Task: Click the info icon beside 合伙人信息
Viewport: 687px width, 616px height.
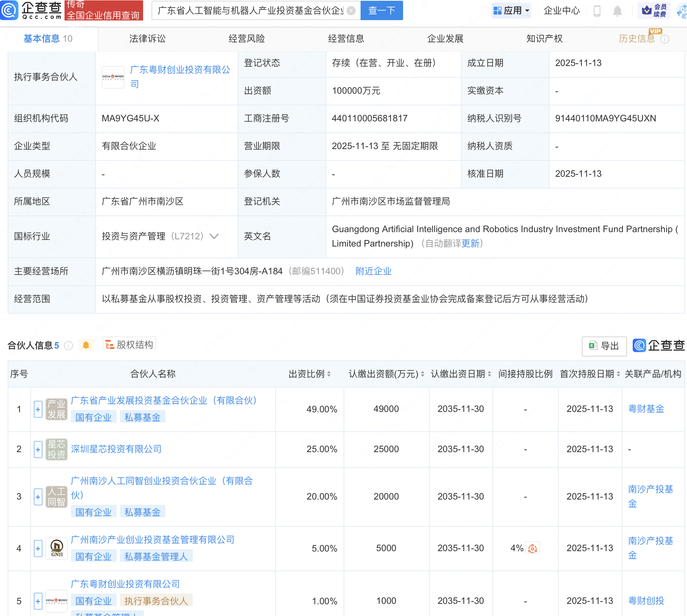Action: click(69, 346)
